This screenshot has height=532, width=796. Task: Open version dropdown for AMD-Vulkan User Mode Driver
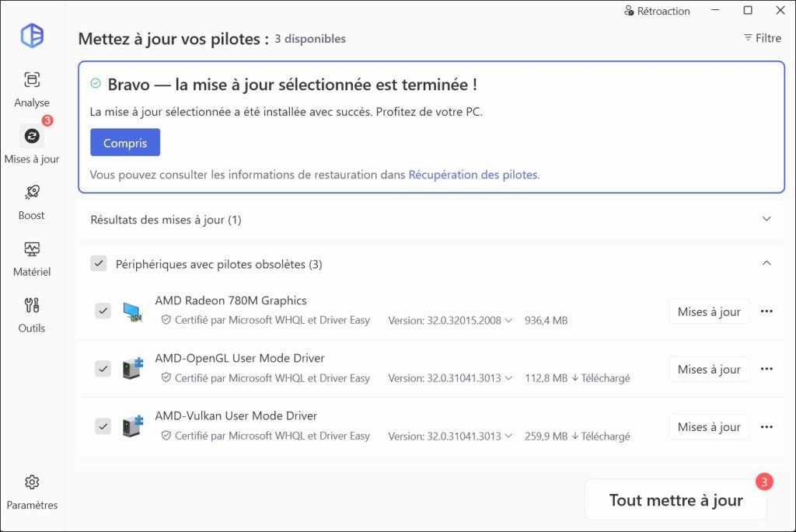(x=508, y=436)
